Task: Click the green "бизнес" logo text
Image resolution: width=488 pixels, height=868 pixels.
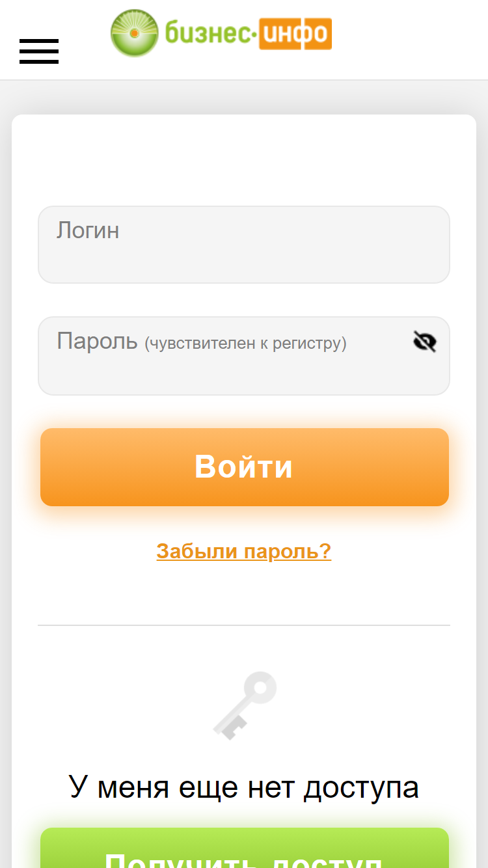Action: [210, 33]
